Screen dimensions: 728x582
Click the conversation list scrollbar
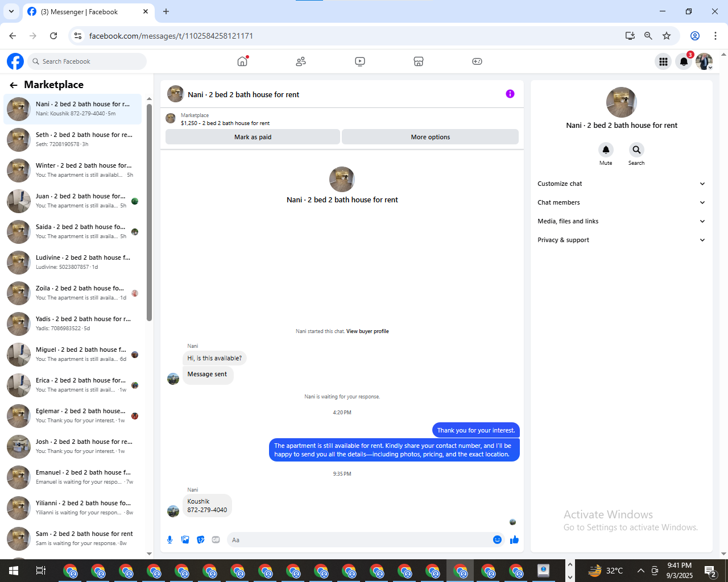(x=149, y=212)
